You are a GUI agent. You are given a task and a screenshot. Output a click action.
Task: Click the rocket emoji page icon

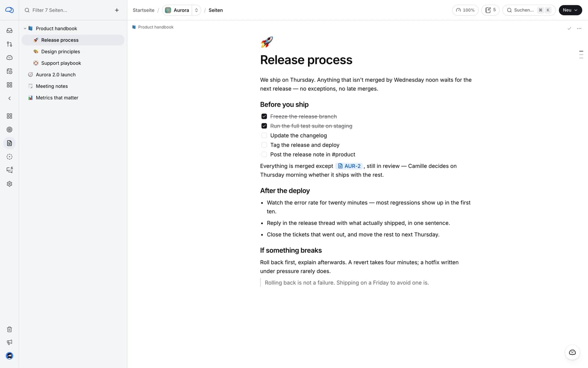click(x=267, y=42)
